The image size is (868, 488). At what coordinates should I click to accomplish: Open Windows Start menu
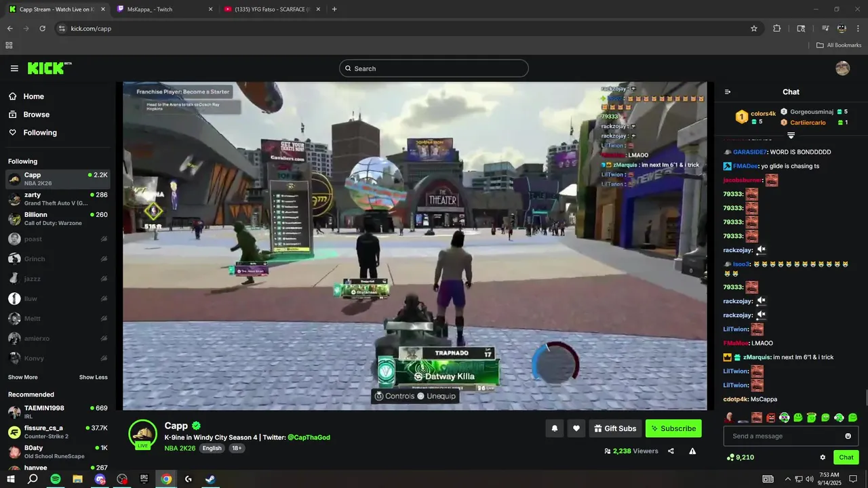11,479
